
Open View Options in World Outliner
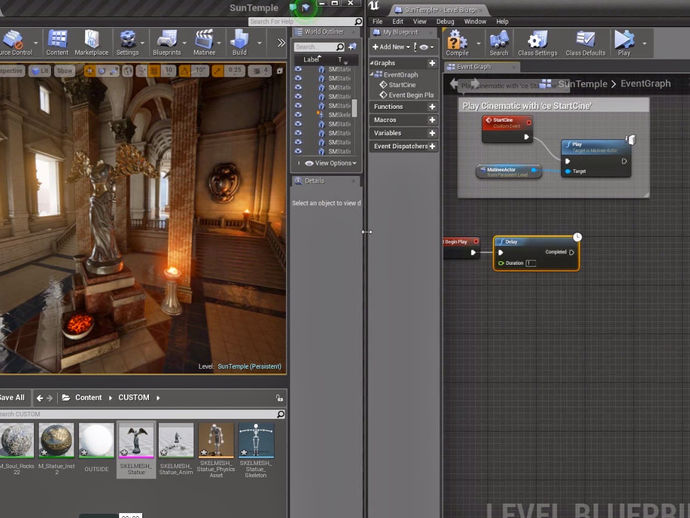click(331, 163)
